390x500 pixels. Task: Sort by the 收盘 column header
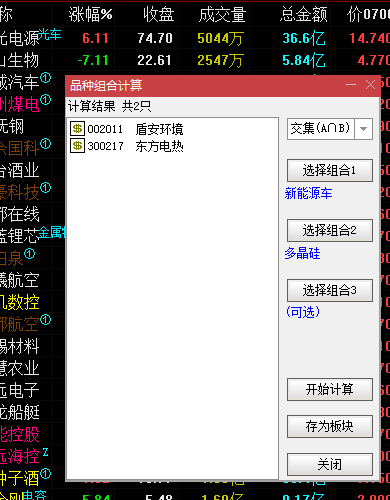pos(159,14)
